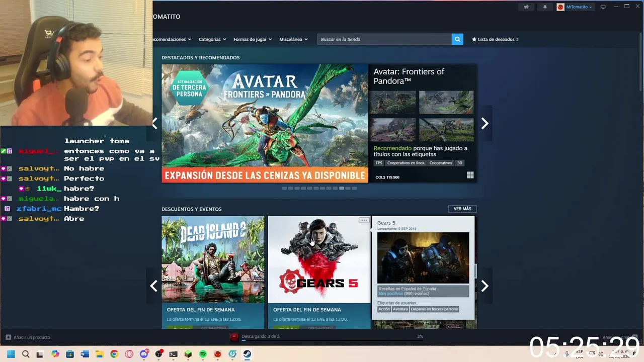
Task: Open Discord from the taskbar
Action: (x=144, y=354)
